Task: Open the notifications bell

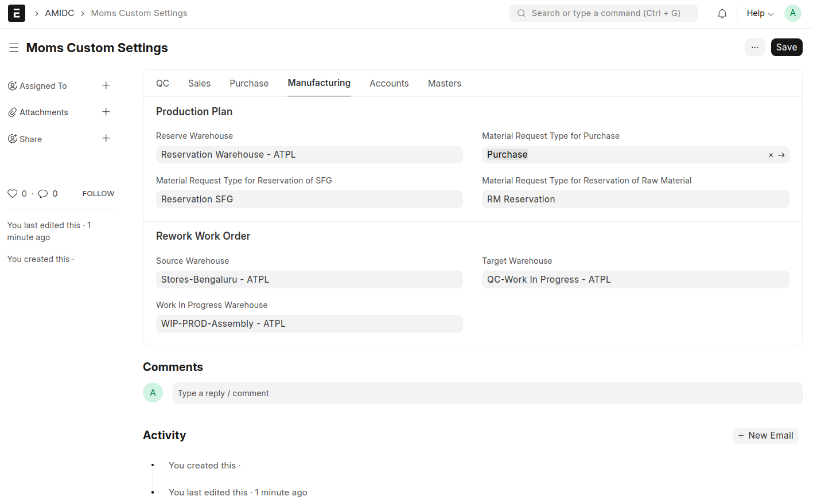Action: tap(722, 13)
